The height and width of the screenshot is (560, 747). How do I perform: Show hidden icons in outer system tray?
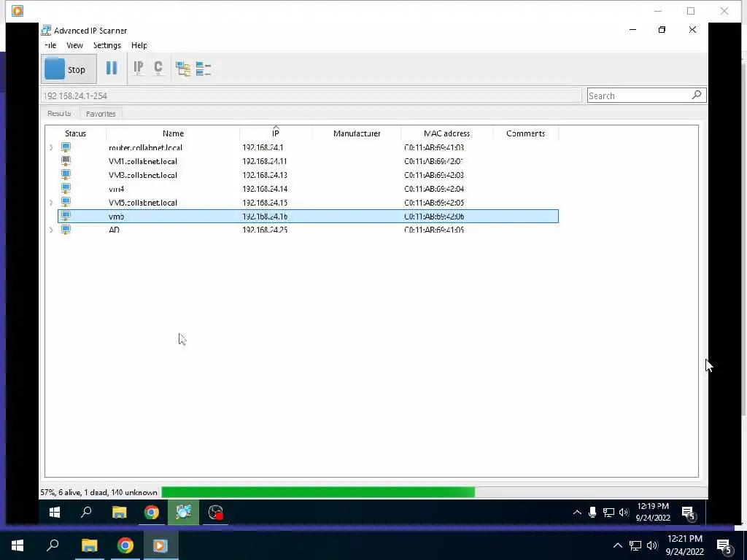click(x=617, y=545)
